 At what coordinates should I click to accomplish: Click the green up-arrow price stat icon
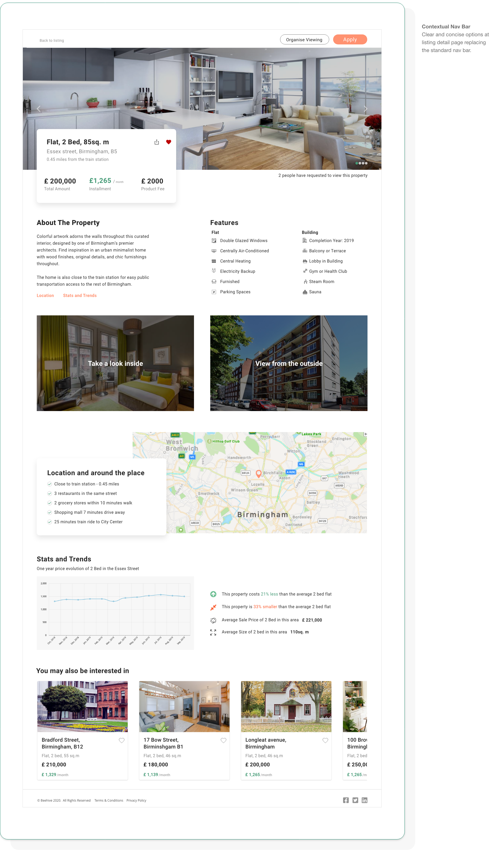click(213, 594)
